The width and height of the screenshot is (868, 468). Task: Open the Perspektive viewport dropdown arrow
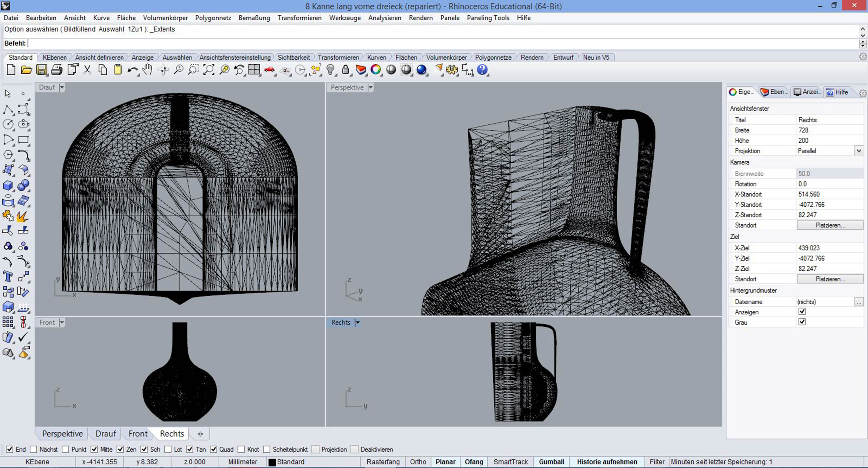370,87
